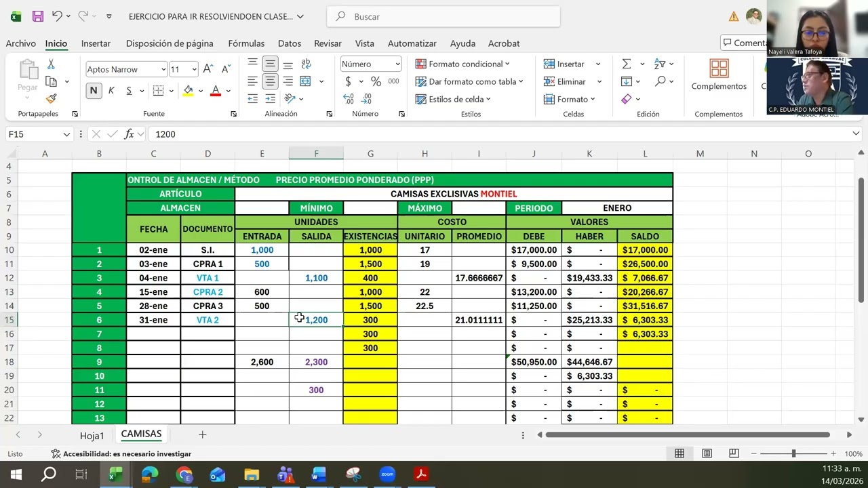Expand the formula bar chevron
The image size is (868, 488).
856,134
